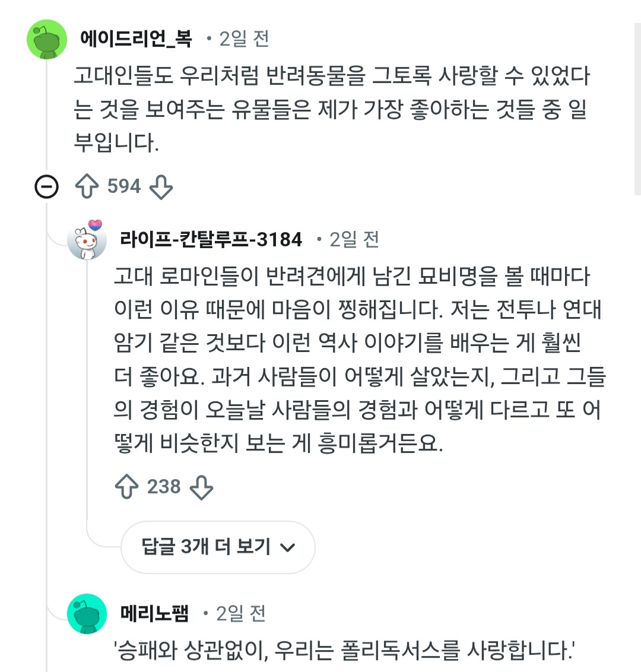Click the top comment's 2일 전 timestamp
The height and width of the screenshot is (672, 641).
pos(244,39)
